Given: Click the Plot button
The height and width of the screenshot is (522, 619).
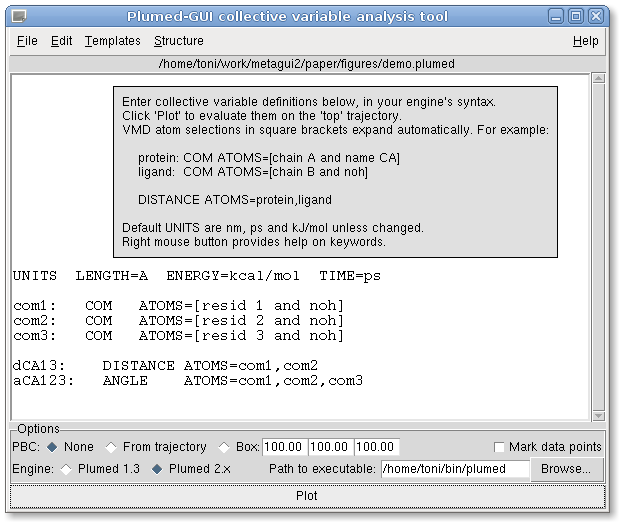Looking at the screenshot, I should pyautogui.click(x=307, y=496).
